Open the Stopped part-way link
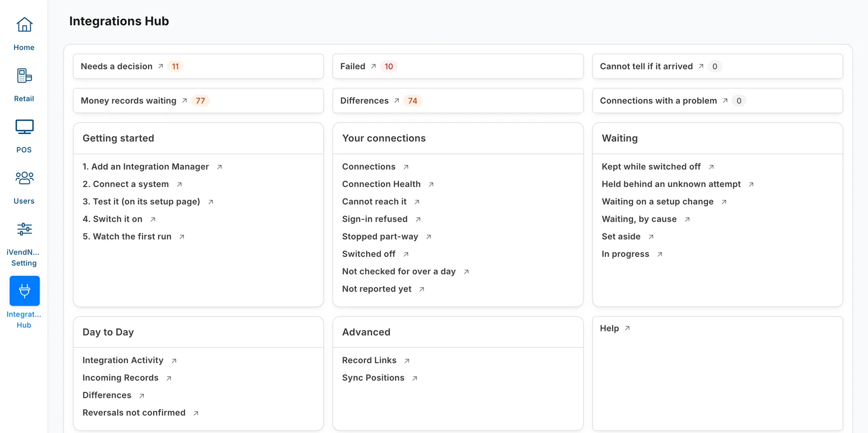The width and height of the screenshot is (868, 433). [380, 237]
